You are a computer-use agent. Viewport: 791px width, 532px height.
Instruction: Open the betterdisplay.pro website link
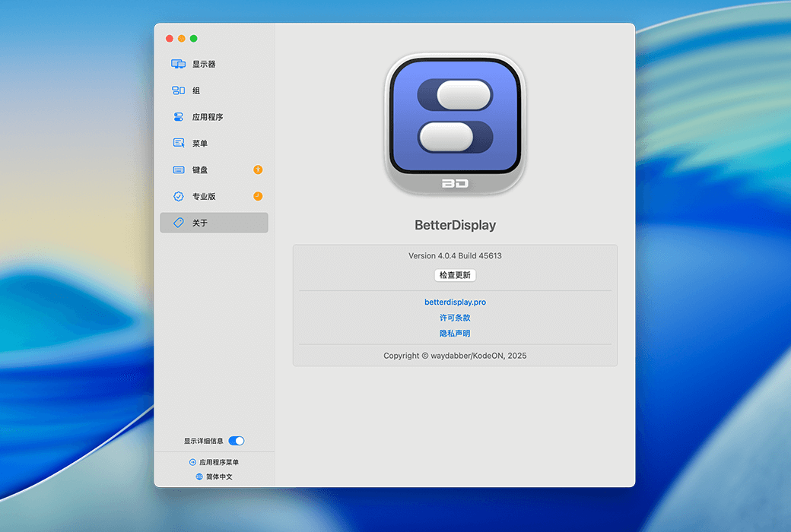(x=455, y=302)
